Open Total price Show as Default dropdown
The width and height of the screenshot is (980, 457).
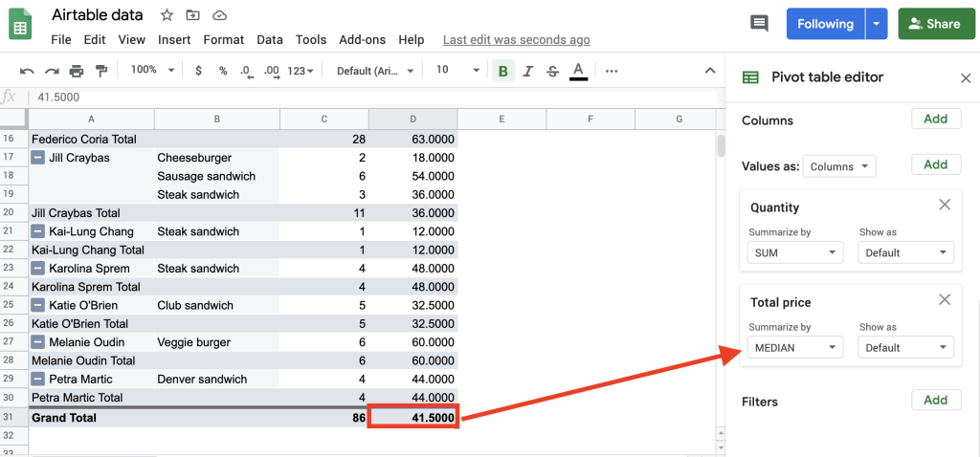click(905, 348)
